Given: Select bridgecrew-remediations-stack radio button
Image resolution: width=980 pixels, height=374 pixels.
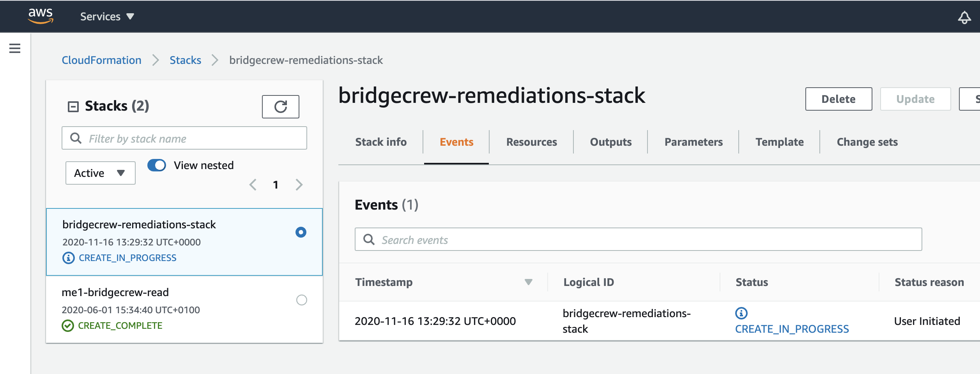Looking at the screenshot, I should coord(301,232).
